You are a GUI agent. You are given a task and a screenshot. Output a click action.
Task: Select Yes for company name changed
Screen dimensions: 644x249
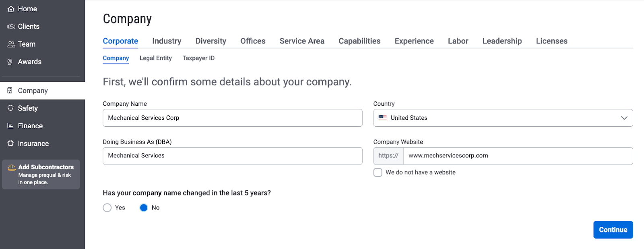pyautogui.click(x=107, y=208)
